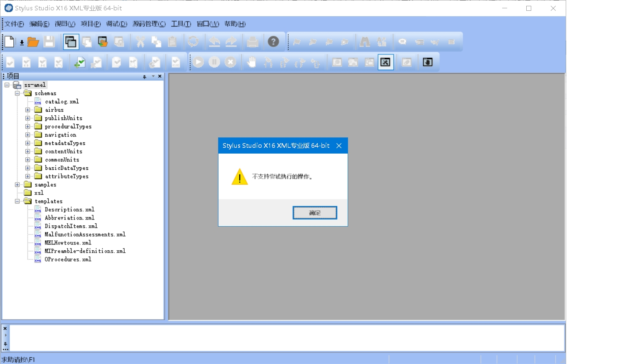Select catalog.xml in the project tree
This screenshot has height=364, width=638.
point(61,101)
